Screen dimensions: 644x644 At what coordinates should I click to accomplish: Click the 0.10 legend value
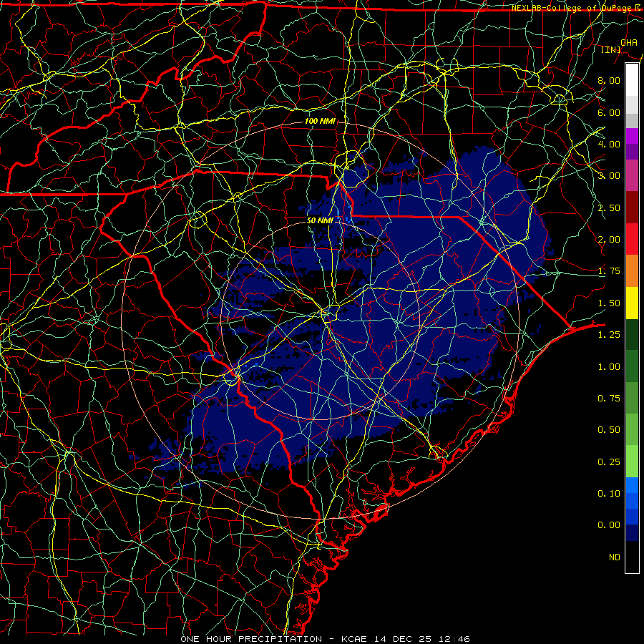coord(609,494)
